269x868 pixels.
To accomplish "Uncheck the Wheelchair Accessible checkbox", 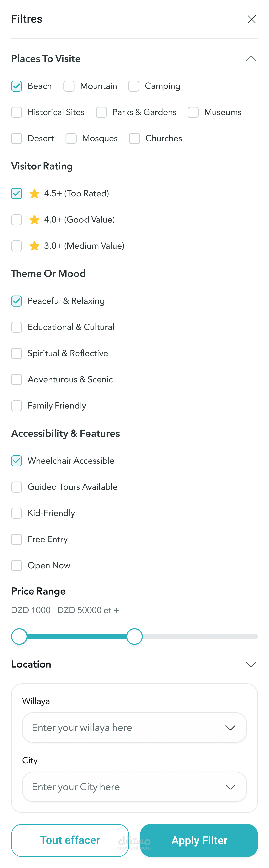I will tap(17, 461).
